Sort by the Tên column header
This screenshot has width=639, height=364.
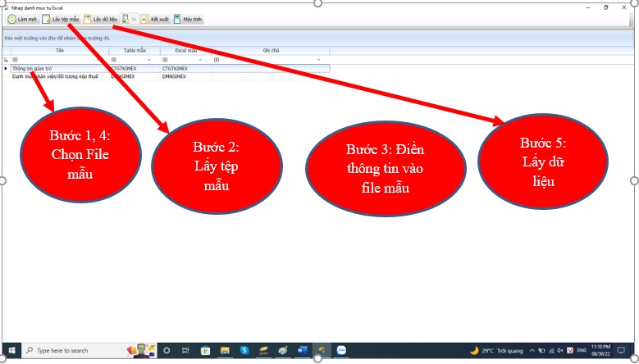59,51
